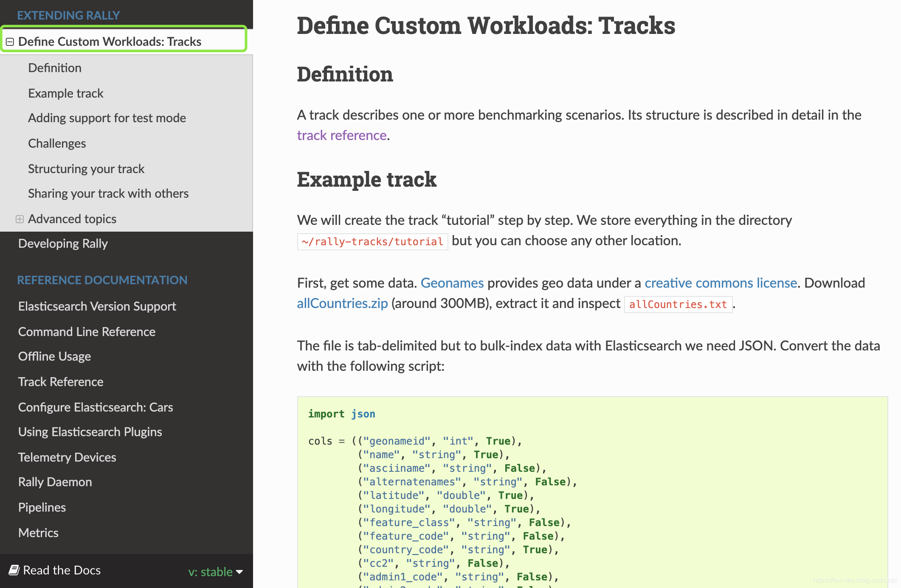Open Adding support for test mode
Image resolution: width=901 pixels, height=588 pixels.
tap(107, 118)
